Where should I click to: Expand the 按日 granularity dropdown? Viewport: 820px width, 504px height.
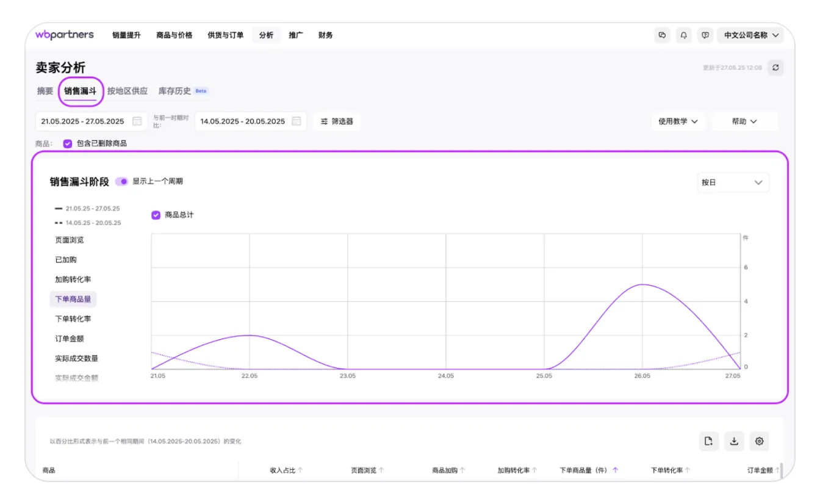tap(733, 182)
